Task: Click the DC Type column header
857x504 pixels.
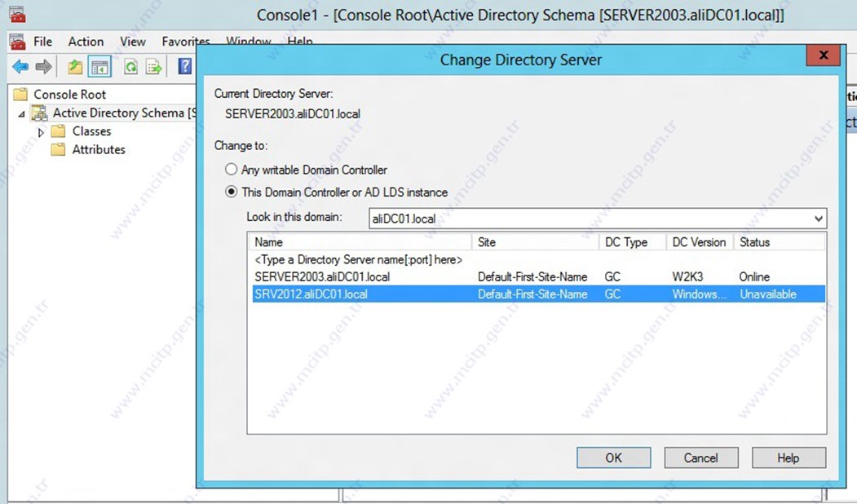Action: [x=633, y=242]
